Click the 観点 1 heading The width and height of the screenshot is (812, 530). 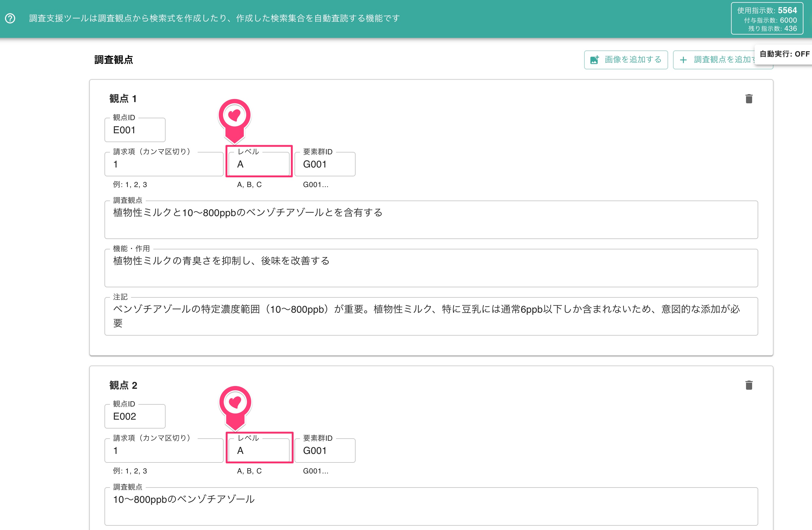pyautogui.click(x=123, y=99)
